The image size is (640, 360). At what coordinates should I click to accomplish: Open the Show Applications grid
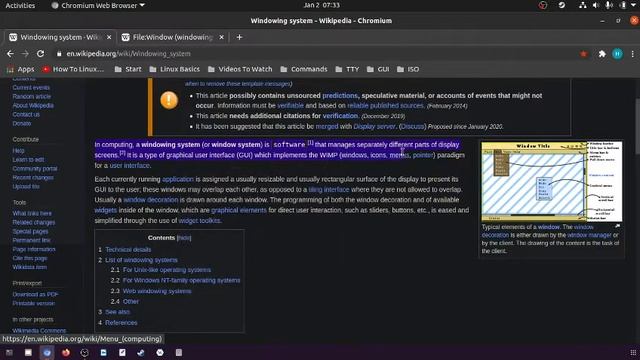[x=633, y=352]
